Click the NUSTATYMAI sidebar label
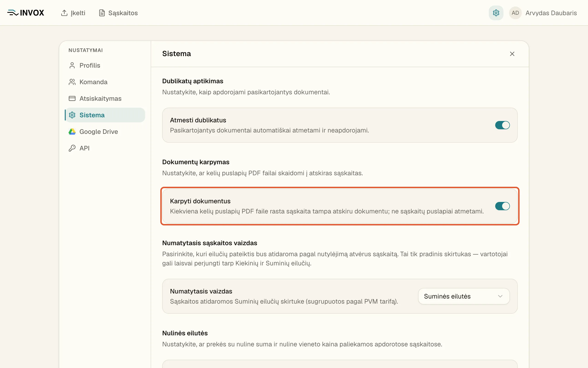This screenshot has width=588, height=368. [85, 50]
